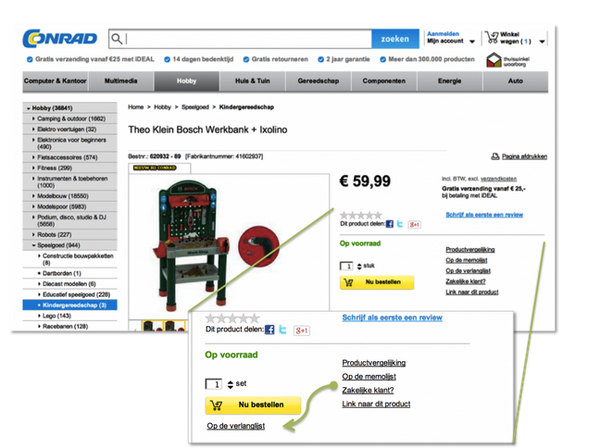Open Op de verlanglijst link on main page

point(468,271)
